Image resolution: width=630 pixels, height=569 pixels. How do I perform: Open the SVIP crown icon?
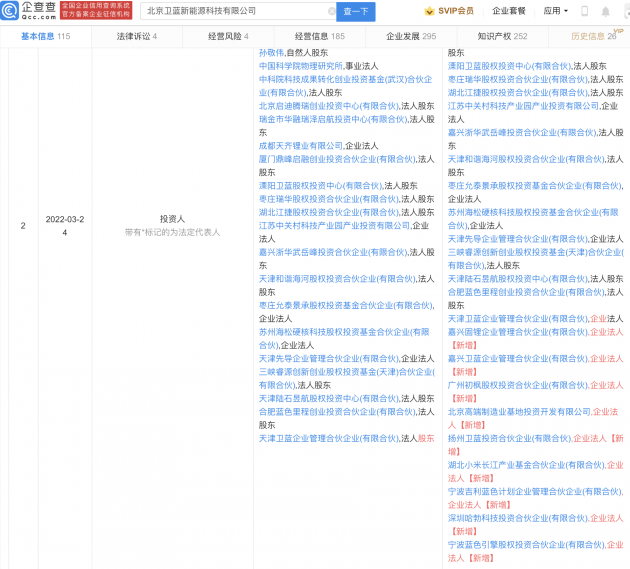pos(429,11)
